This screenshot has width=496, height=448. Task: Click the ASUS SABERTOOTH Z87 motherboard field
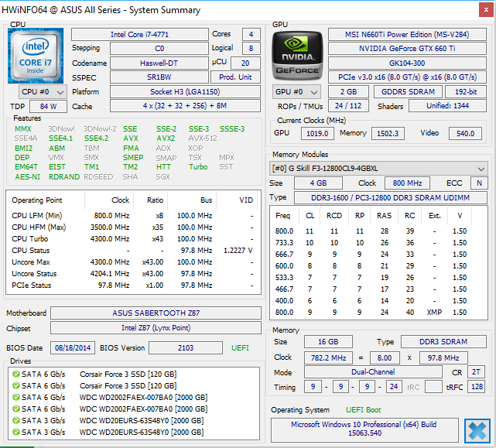pos(156,313)
